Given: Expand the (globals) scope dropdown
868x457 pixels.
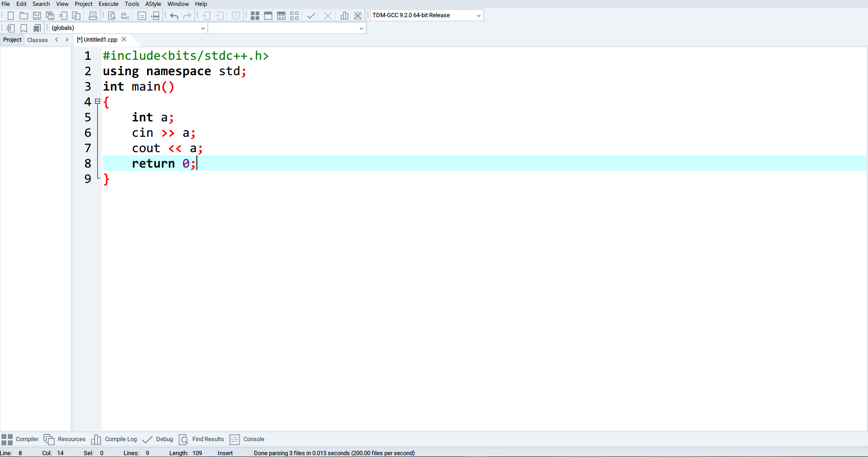Looking at the screenshot, I should pyautogui.click(x=203, y=28).
